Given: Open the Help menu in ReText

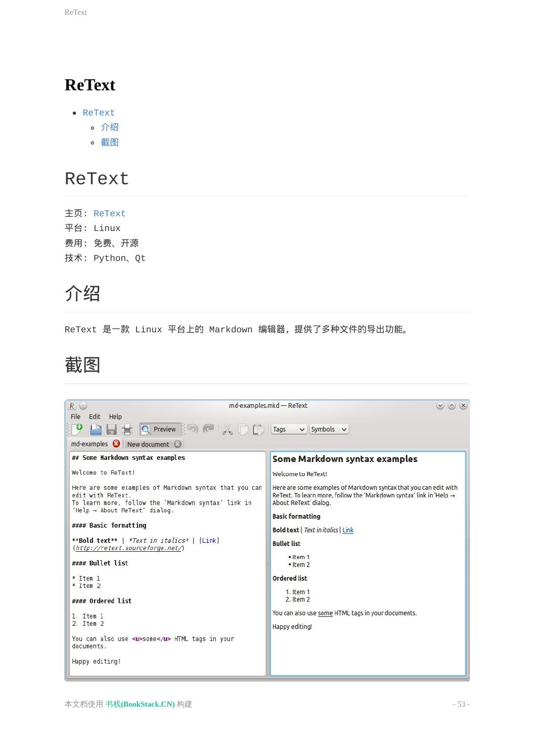Looking at the screenshot, I should pos(116,417).
